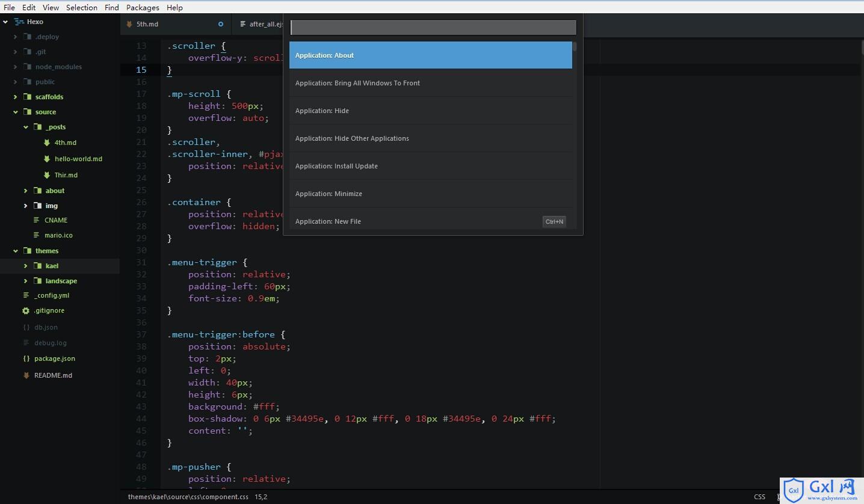Run Application: Bring All Windows To Front

[431, 83]
